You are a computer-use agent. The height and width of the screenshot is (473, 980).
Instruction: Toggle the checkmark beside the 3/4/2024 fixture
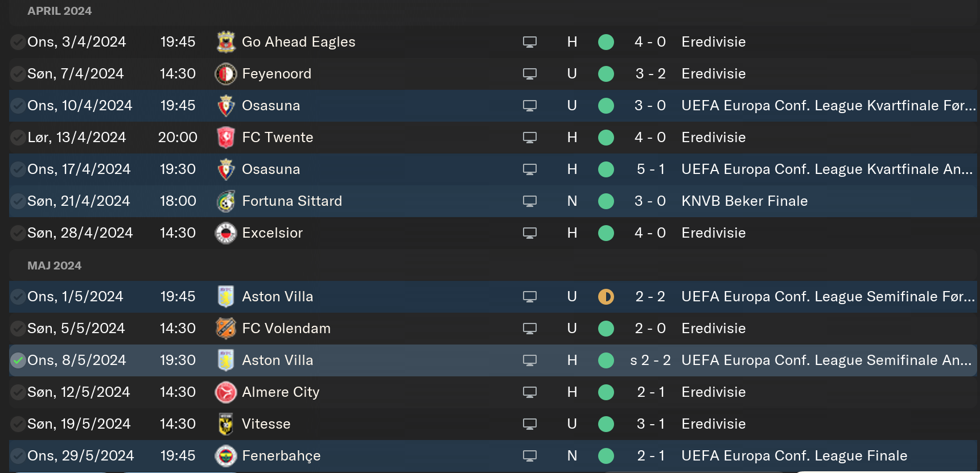point(18,42)
